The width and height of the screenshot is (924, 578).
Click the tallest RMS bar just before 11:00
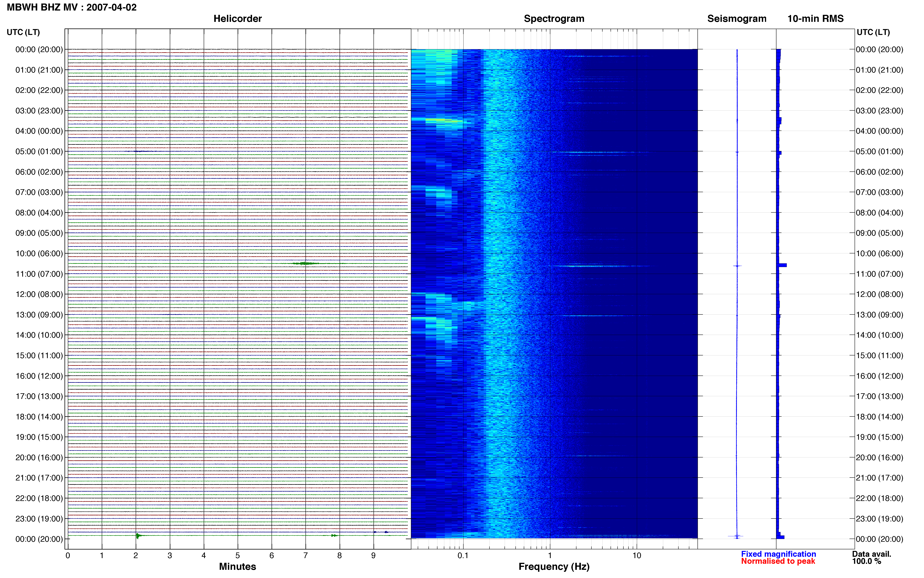pyautogui.click(x=782, y=265)
